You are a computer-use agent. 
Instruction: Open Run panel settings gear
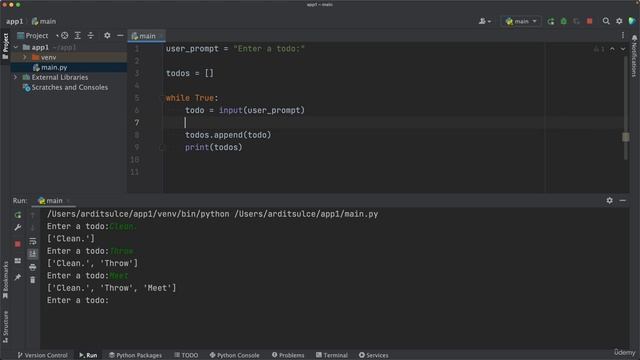click(x=609, y=200)
